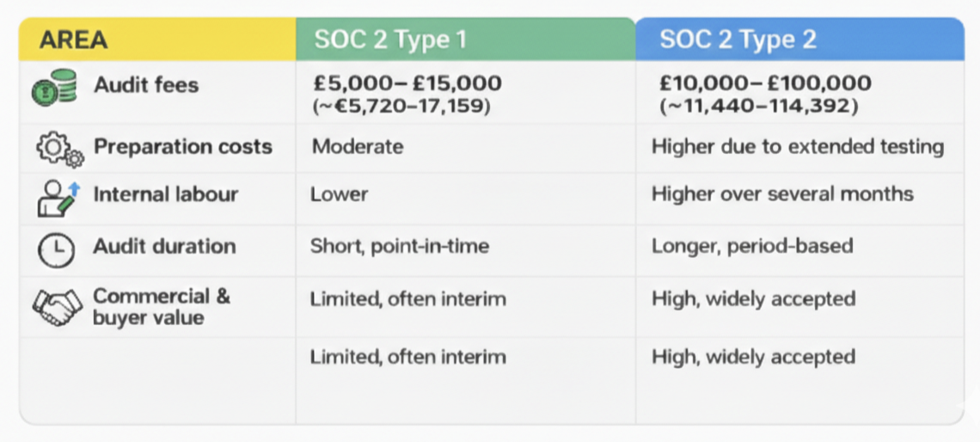This screenshot has width=980, height=442.
Task: Click the Preparation costs row label
Action: pos(182,146)
